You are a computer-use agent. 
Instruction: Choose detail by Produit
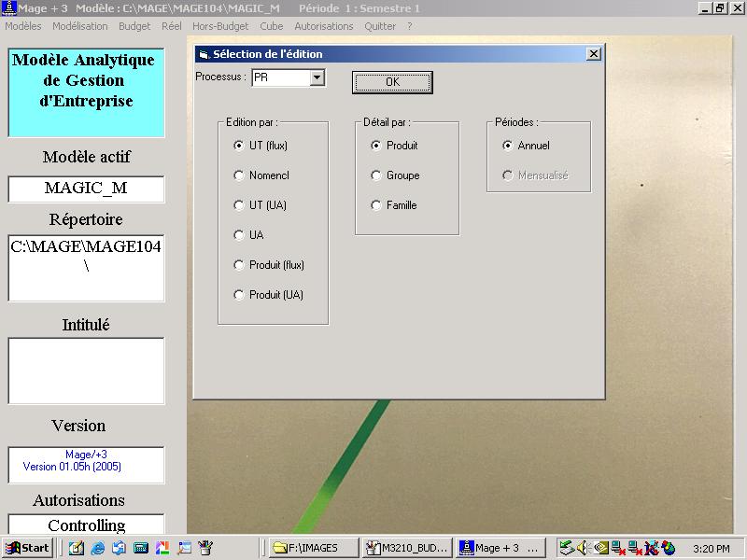[394, 146]
